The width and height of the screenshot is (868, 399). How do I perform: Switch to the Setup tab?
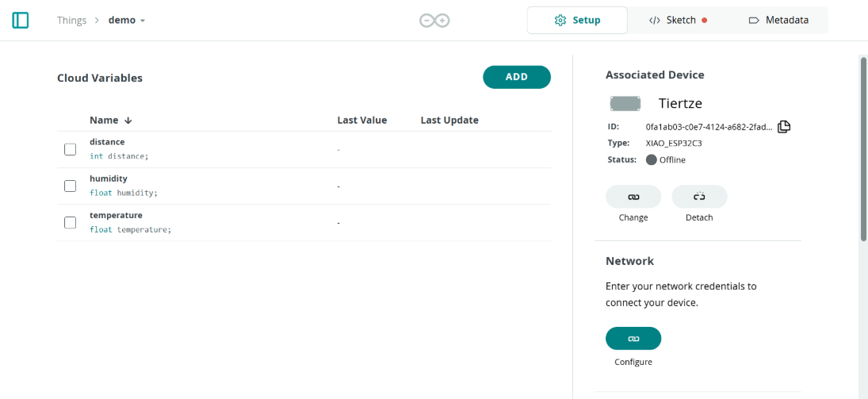pos(577,21)
